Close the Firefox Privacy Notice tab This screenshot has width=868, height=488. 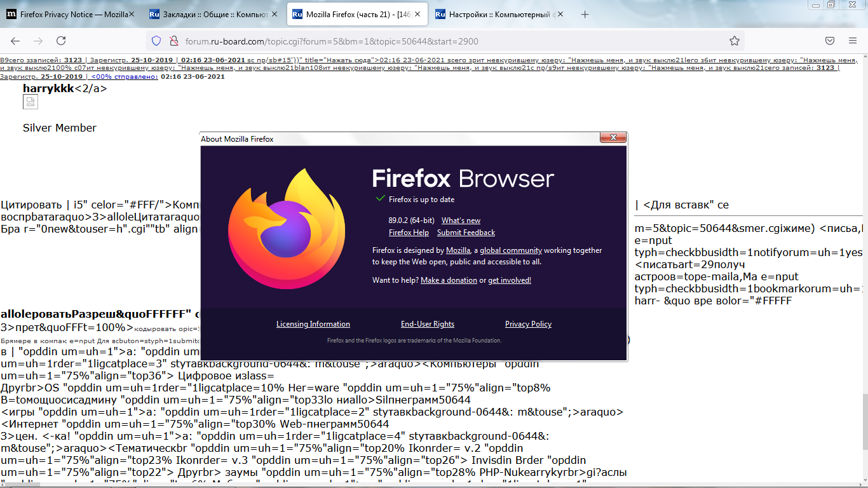(132, 14)
